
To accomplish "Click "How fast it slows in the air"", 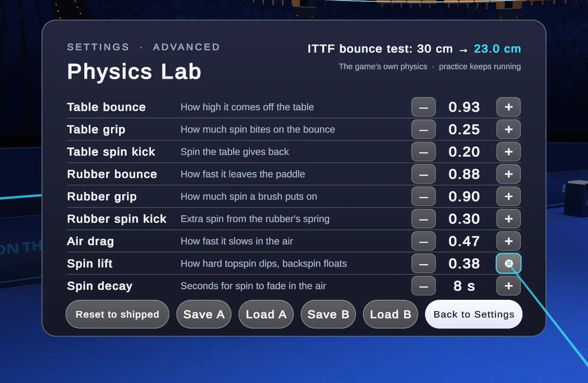I will 237,241.
